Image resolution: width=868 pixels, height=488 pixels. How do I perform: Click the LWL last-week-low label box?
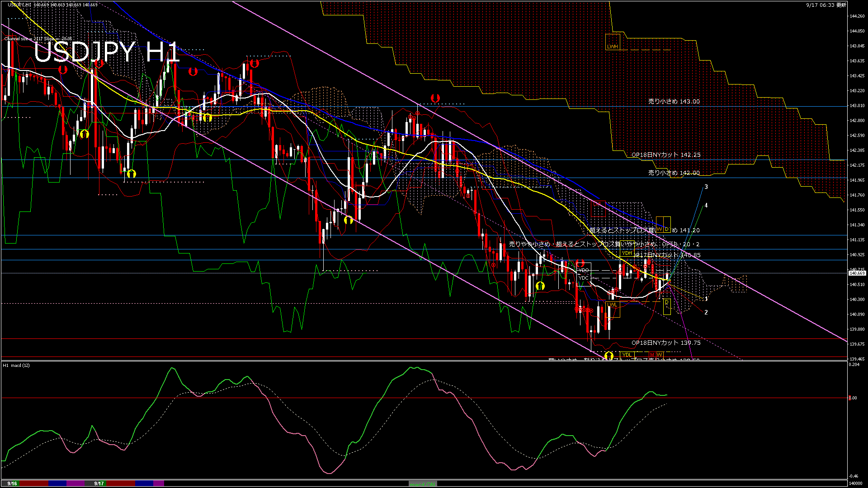612,305
